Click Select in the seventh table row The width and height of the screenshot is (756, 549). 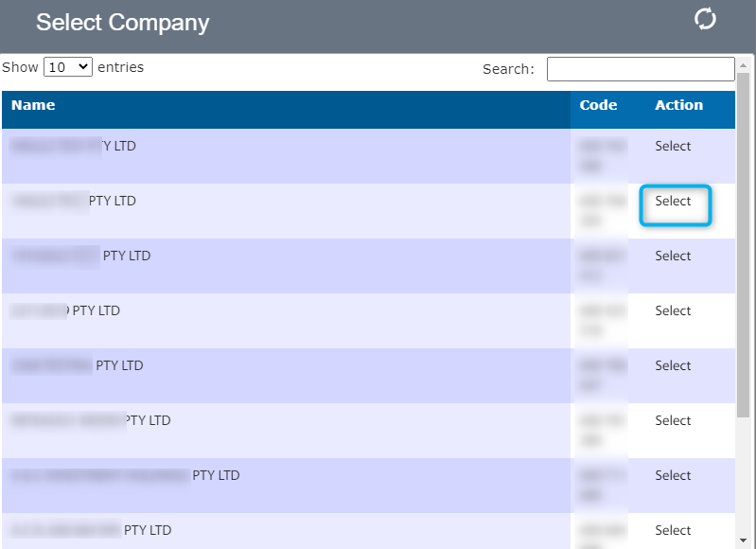(x=673, y=476)
